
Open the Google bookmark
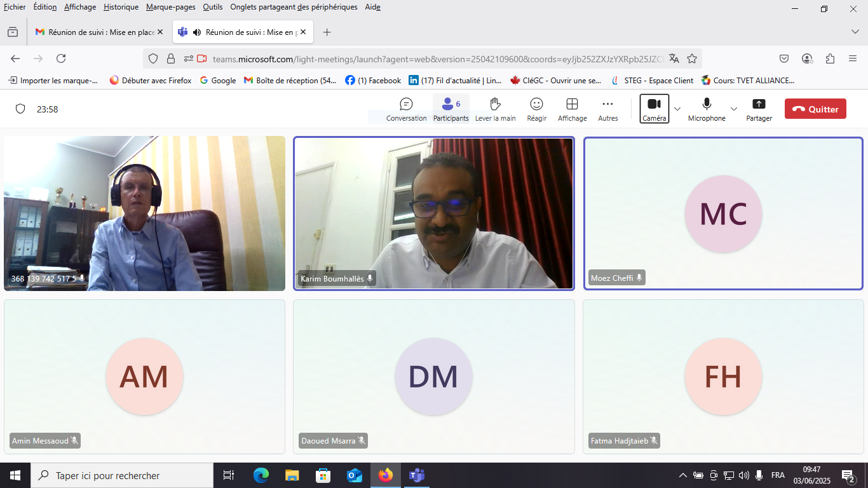point(217,81)
